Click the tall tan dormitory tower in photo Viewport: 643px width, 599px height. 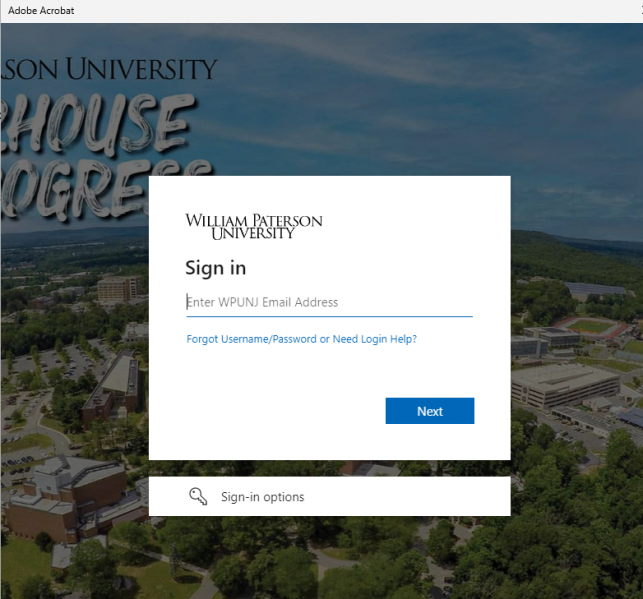[x=118, y=289]
